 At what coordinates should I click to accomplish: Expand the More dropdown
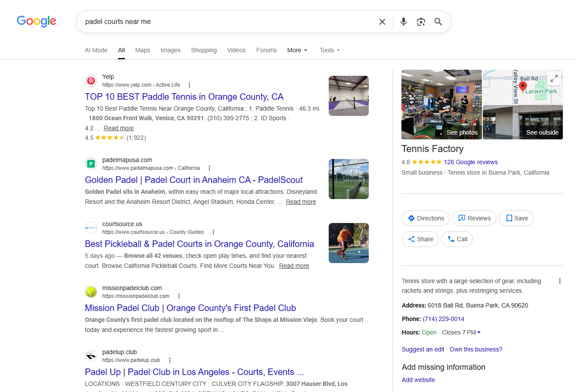(297, 50)
